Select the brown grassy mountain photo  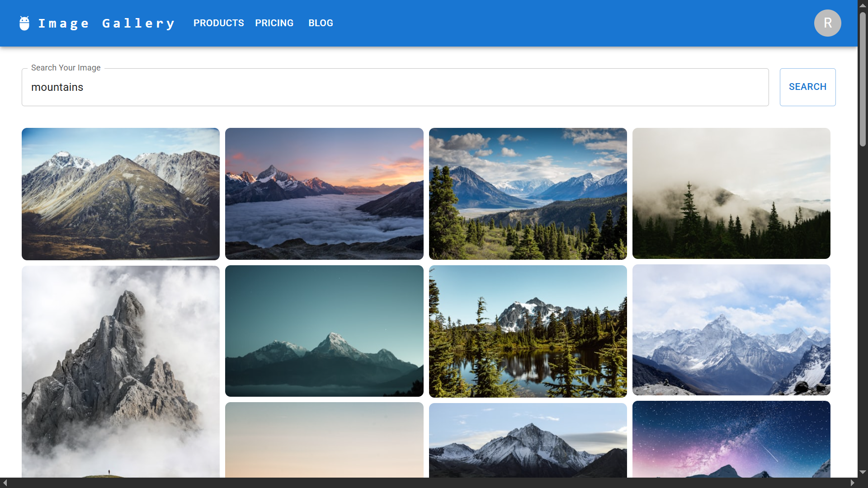120,193
